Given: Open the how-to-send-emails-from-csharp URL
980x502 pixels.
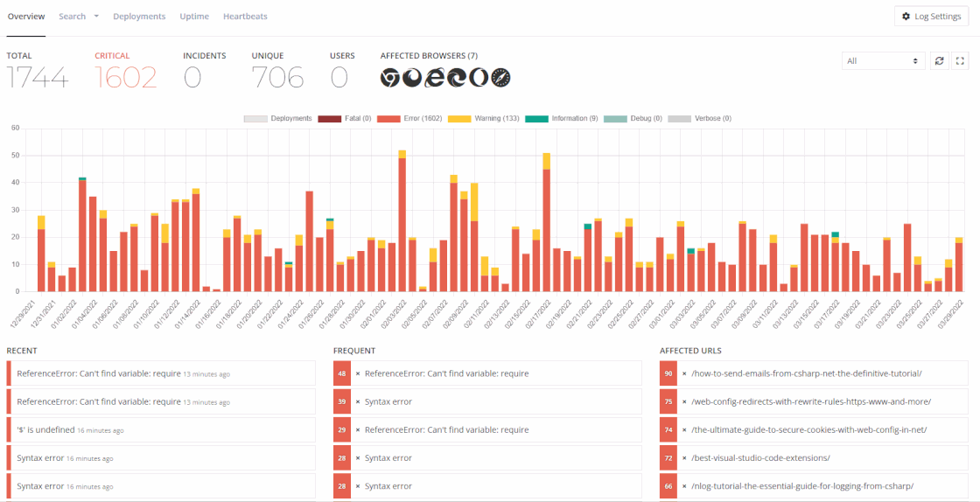Looking at the screenshot, I should pyautogui.click(x=807, y=373).
